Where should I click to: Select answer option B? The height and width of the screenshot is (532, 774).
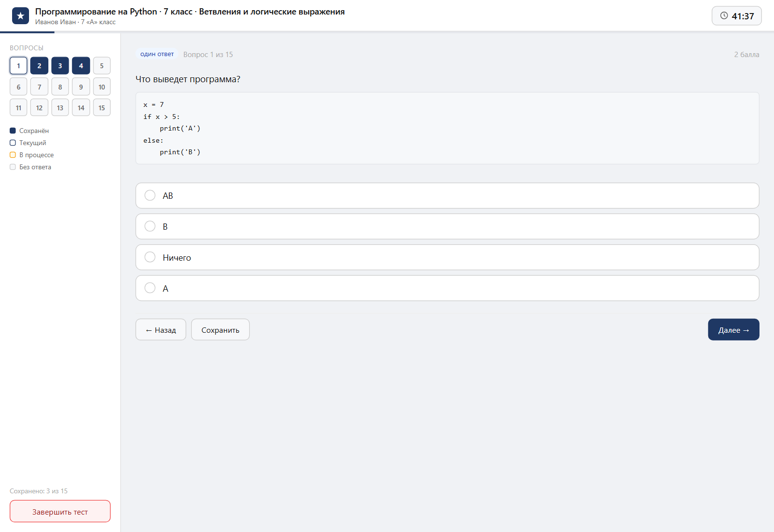click(447, 226)
